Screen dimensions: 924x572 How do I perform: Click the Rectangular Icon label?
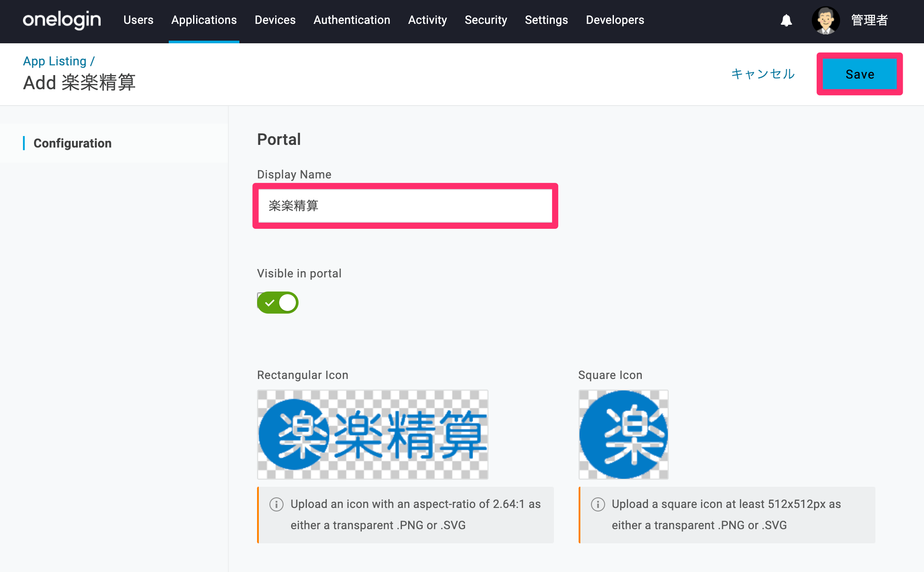coord(303,375)
